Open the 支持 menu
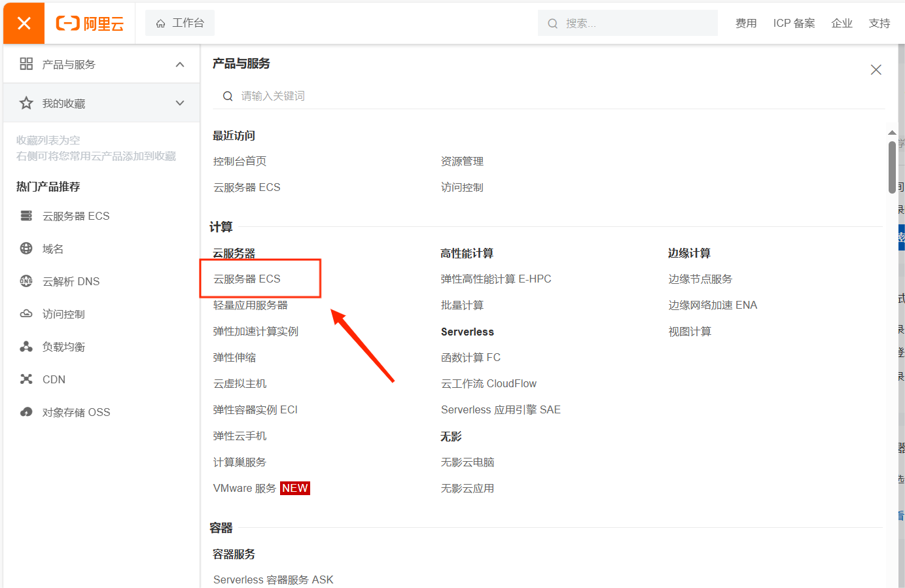The height and width of the screenshot is (588, 905). coord(879,24)
